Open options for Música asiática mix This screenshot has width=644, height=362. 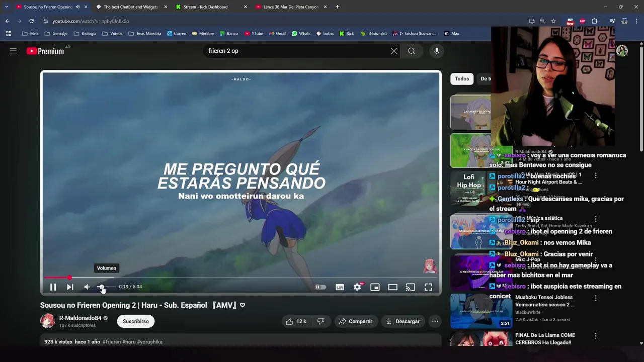coord(596,219)
